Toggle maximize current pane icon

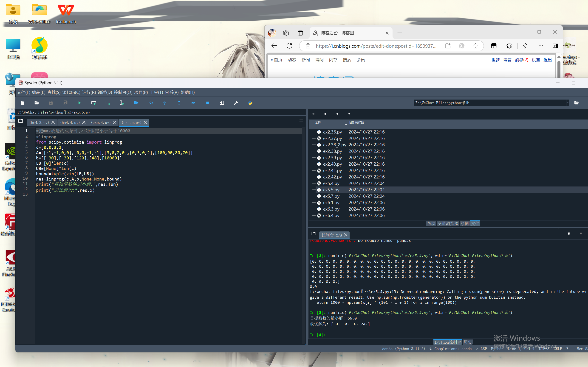pyautogui.click(x=222, y=103)
